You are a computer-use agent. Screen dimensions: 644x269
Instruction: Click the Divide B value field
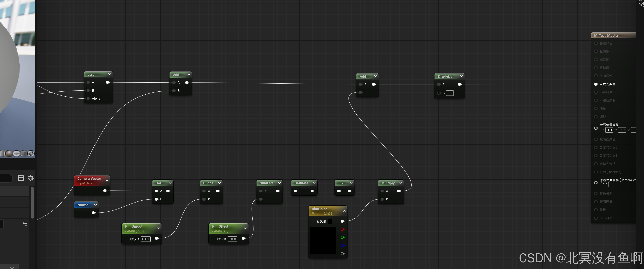tap(450, 93)
